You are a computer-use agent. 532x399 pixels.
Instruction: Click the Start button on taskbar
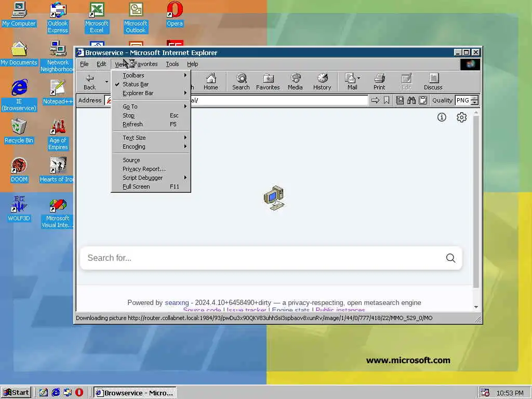[x=16, y=393]
